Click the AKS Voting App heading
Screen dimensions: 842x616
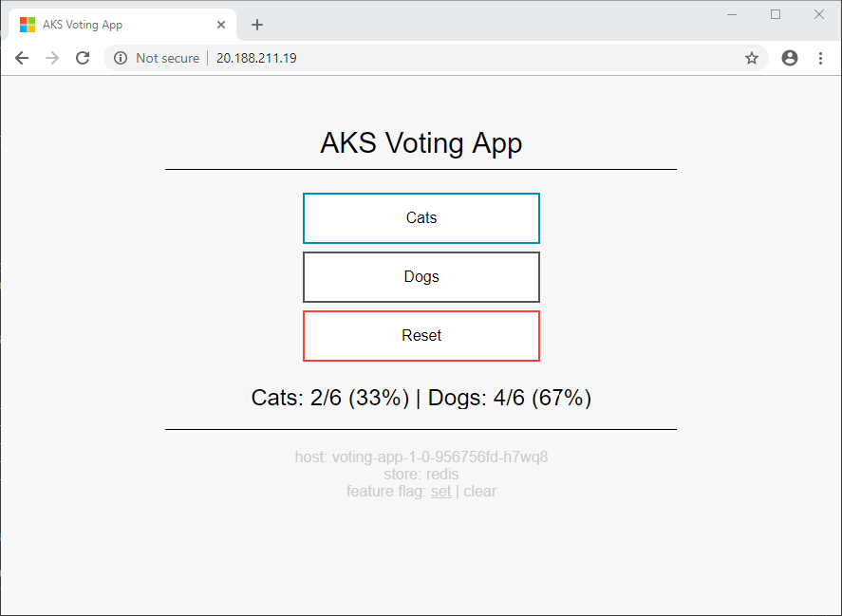(x=421, y=143)
